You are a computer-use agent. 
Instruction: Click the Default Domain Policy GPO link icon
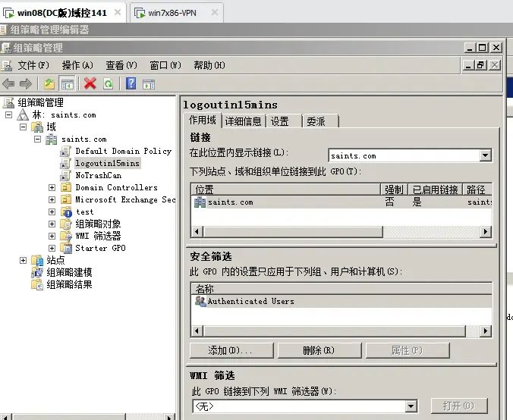(x=65, y=152)
